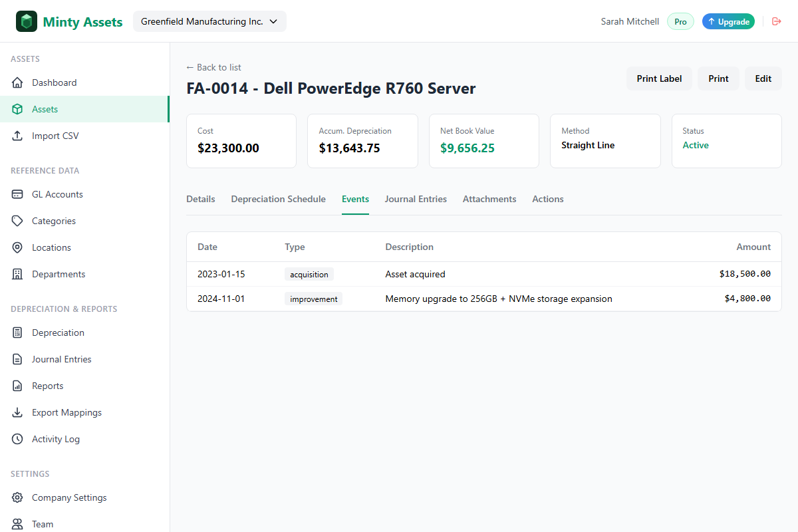This screenshot has height=532, width=798.
Task: Click the FA-0014 Dell PowerEdge asset title
Action: [331, 88]
